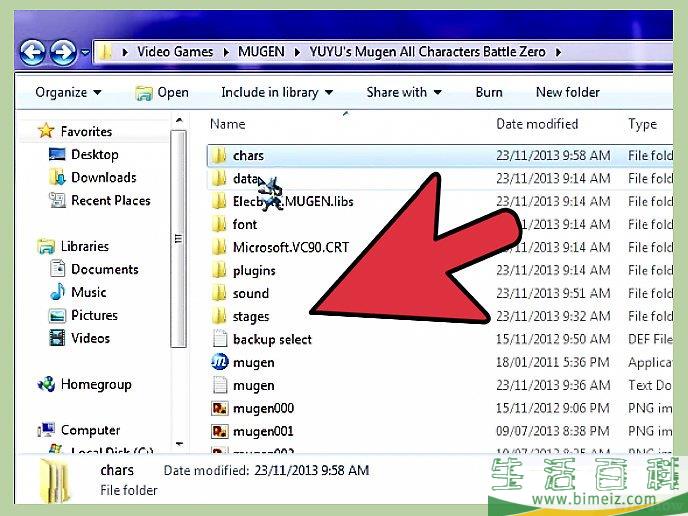Screen dimensions: 688x516
Task: Select the mugen text document icon
Action: (219, 385)
